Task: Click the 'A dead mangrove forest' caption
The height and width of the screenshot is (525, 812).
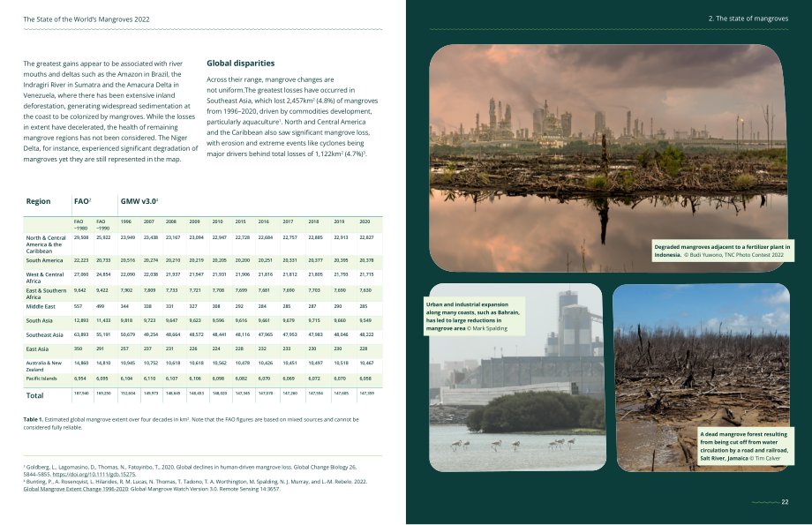Action: (744, 446)
